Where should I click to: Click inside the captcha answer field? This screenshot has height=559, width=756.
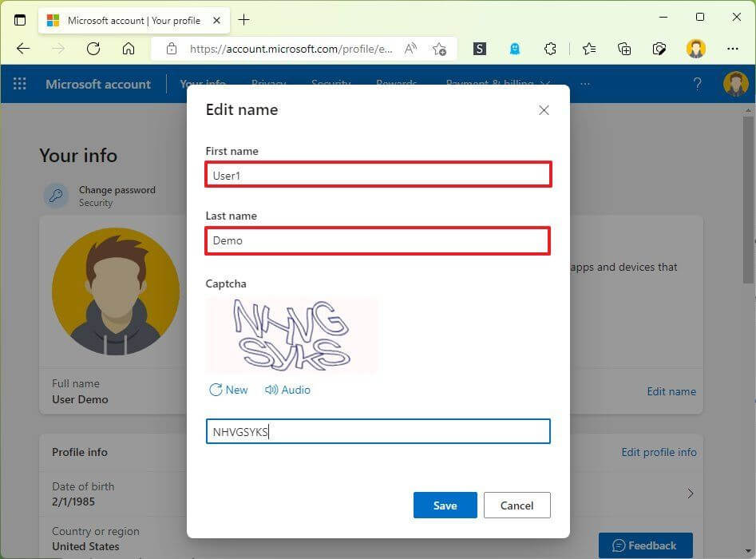[378, 431]
